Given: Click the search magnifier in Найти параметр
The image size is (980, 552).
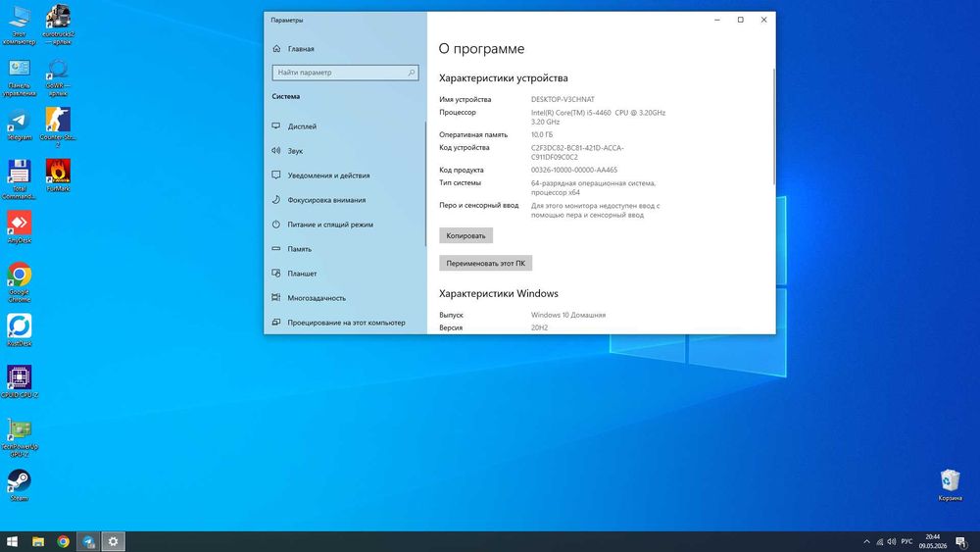Looking at the screenshot, I should tap(411, 73).
